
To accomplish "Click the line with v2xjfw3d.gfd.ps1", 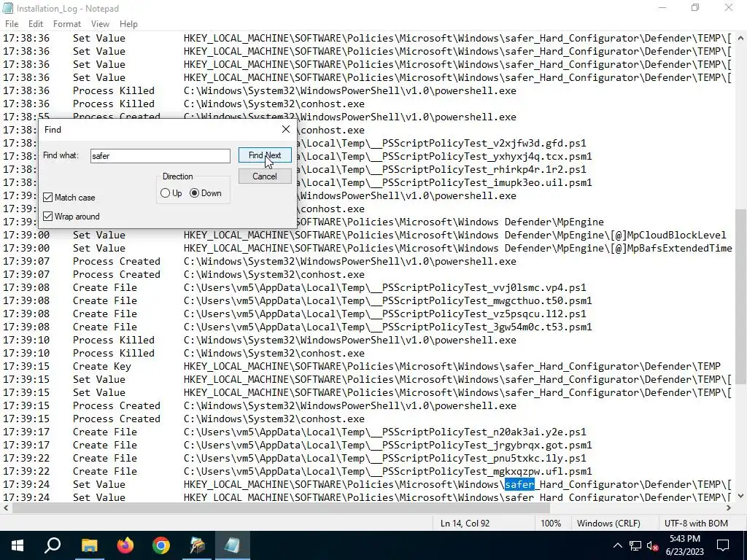I will point(443,143).
